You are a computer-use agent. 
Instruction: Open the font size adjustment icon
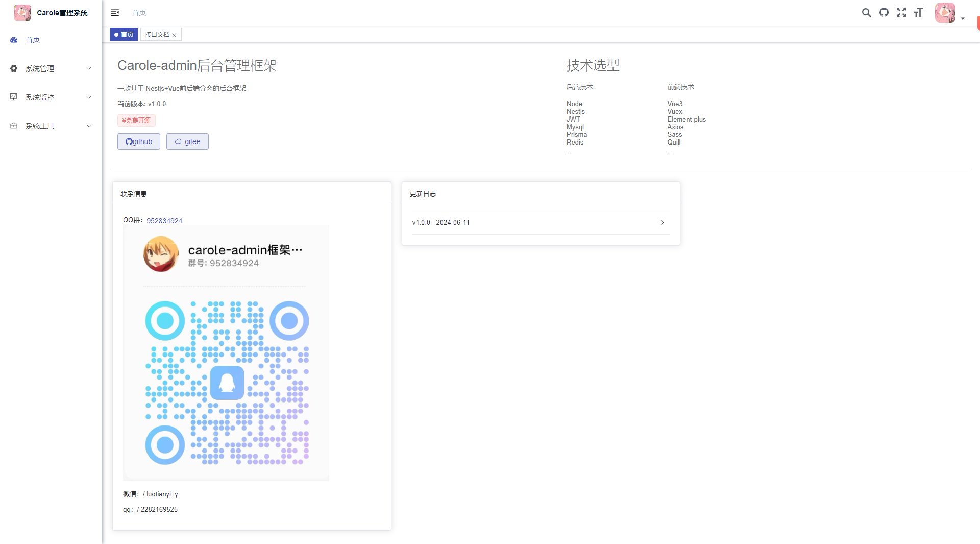(919, 13)
